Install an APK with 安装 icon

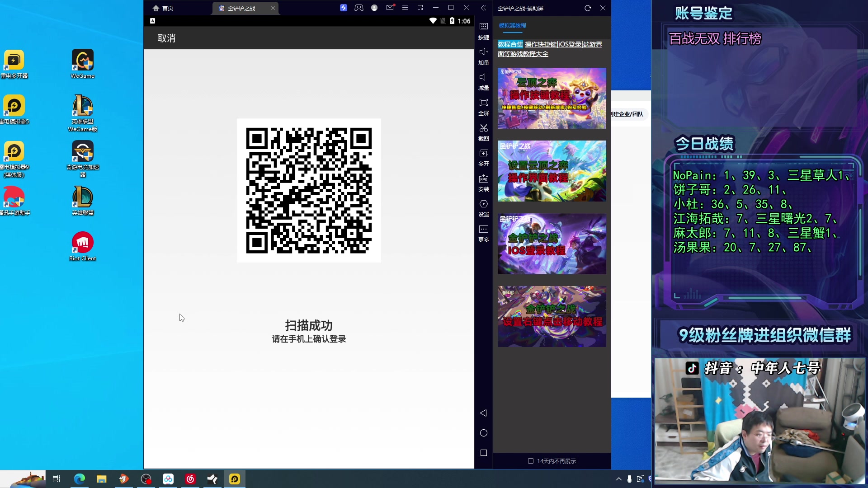point(484,183)
